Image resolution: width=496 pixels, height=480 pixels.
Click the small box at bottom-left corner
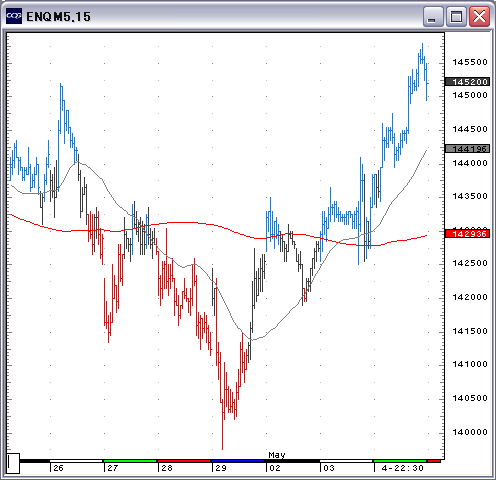pyautogui.click(x=13, y=463)
